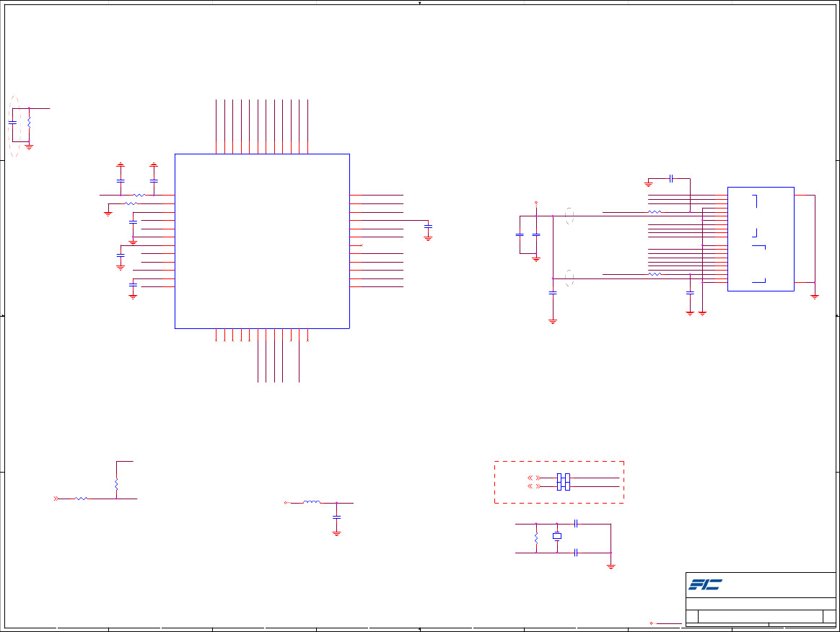Select upper series resistor on connector lines
This screenshot has width=840, height=632.
click(x=655, y=212)
